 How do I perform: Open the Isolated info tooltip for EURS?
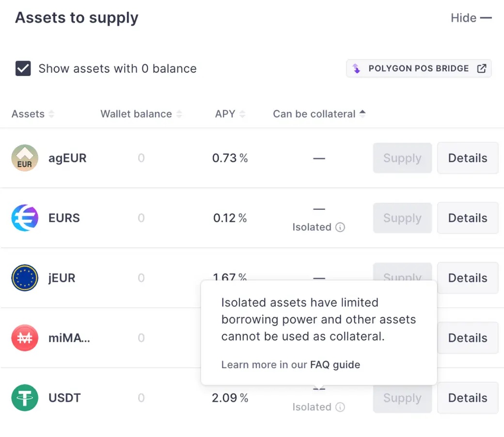click(x=341, y=227)
